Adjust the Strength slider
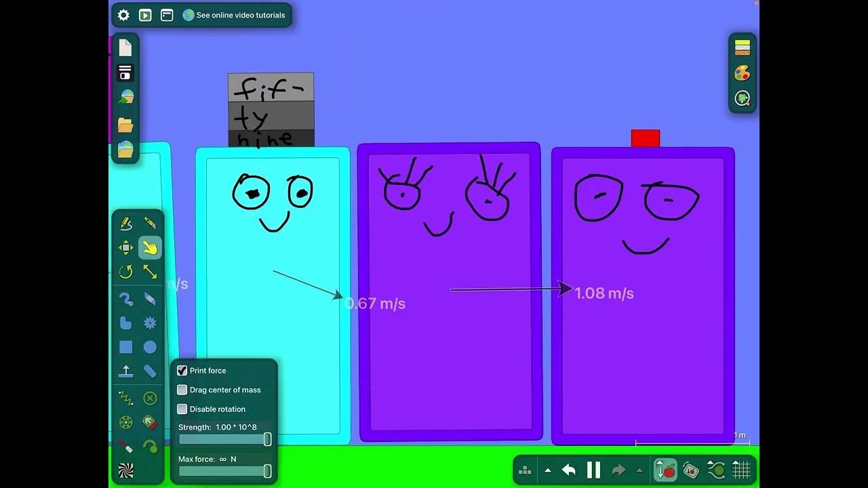 (224, 439)
